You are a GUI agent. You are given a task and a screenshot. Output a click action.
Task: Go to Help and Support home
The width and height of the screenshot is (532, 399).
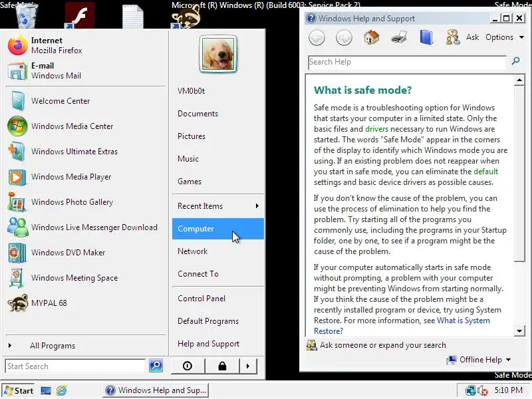371,37
